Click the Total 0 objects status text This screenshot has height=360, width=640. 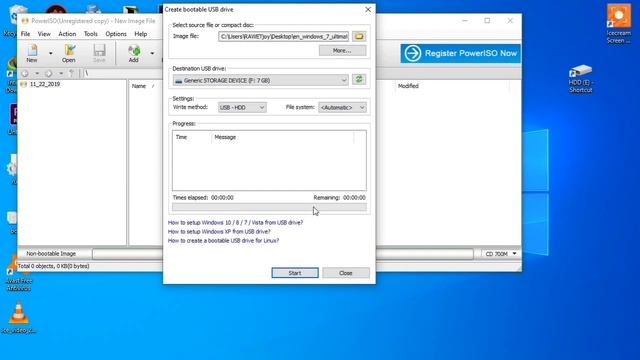click(x=53, y=266)
